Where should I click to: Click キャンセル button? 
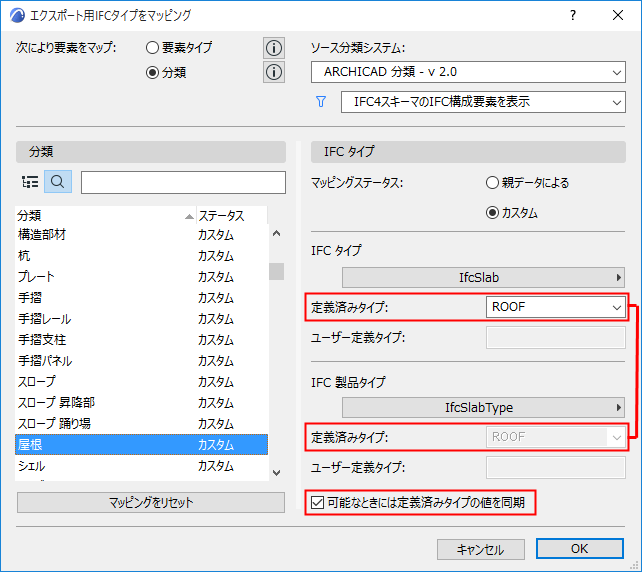[x=481, y=549]
